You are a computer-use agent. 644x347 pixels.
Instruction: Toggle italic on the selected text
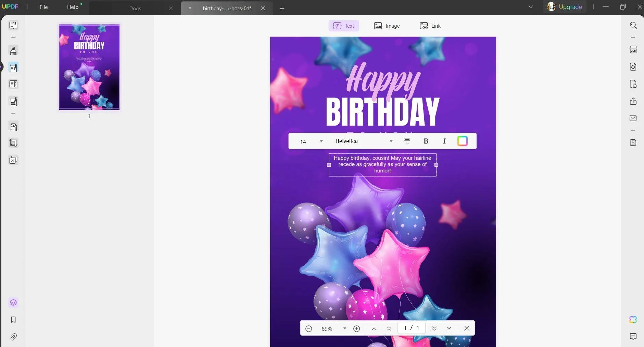coord(444,141)
